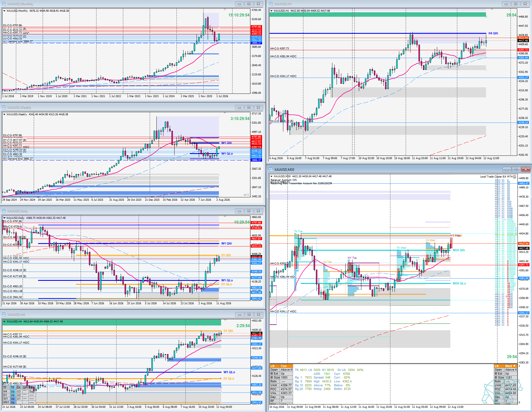Click the 3:10:29:54 countdown on Weekly chart
This screenshot has width=532, height=412.
[240, 119]
